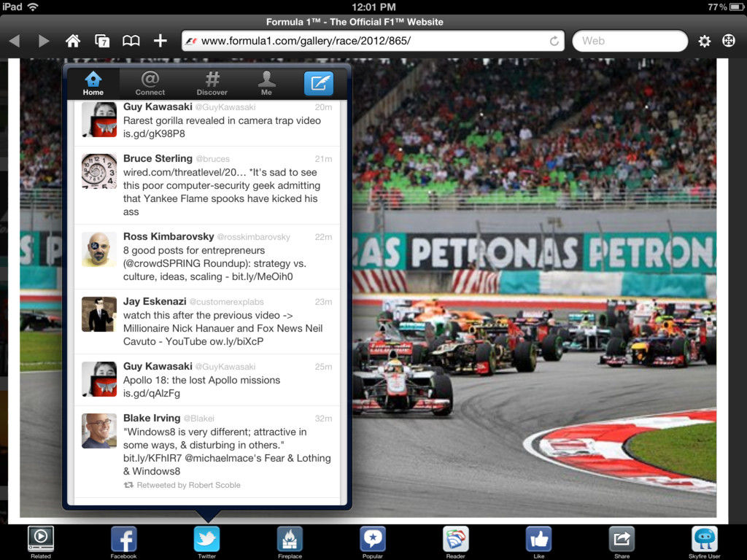Open Blake Irving's avatar
747x560 pixels.
tap(99, 431)
